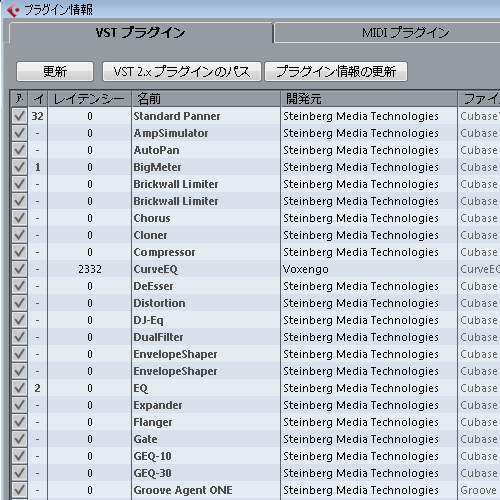
Task: Select the Expander plugin name
Action: (x=158, y=405)
